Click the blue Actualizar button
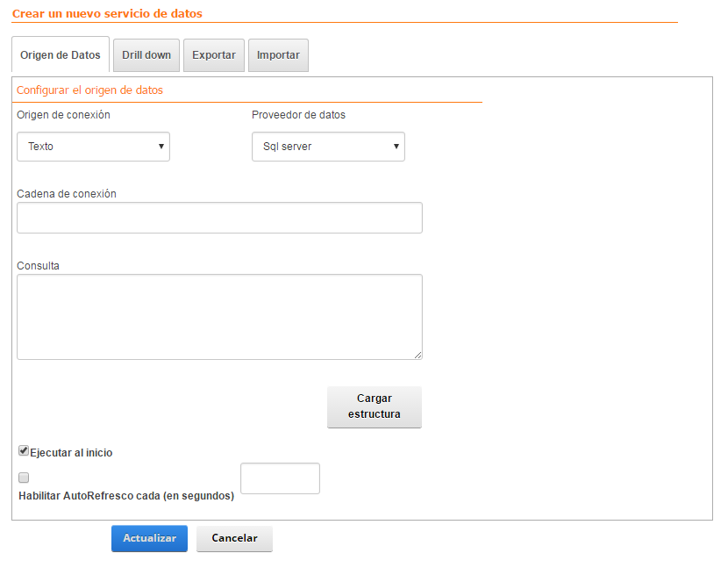The image size is (728, 575). 149,538
